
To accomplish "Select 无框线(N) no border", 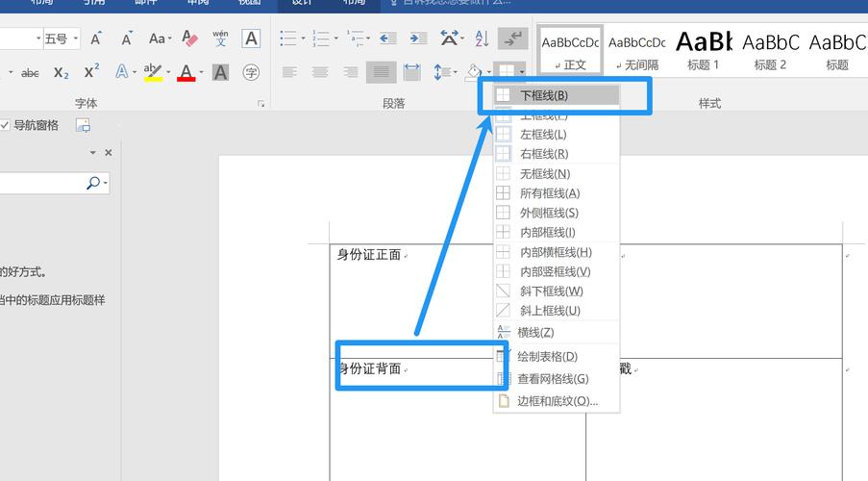I will 557,174.
